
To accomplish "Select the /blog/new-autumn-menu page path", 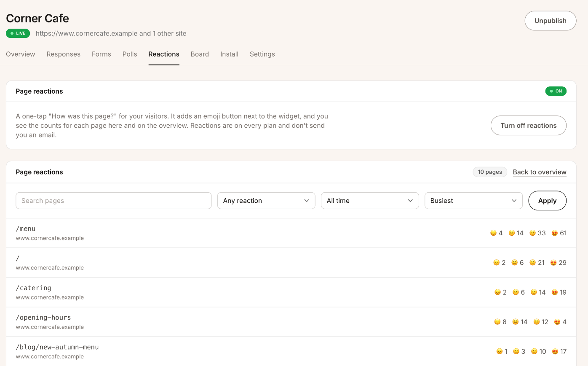I will 57,347.
